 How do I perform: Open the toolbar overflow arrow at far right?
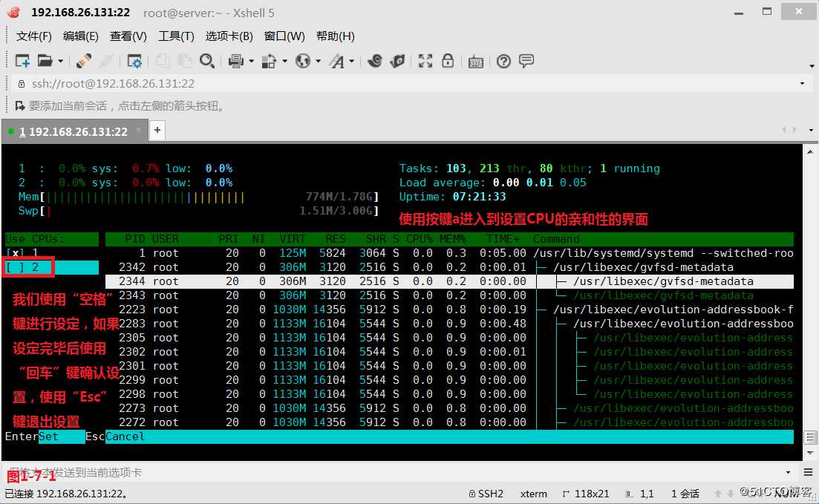click(812, 66)
